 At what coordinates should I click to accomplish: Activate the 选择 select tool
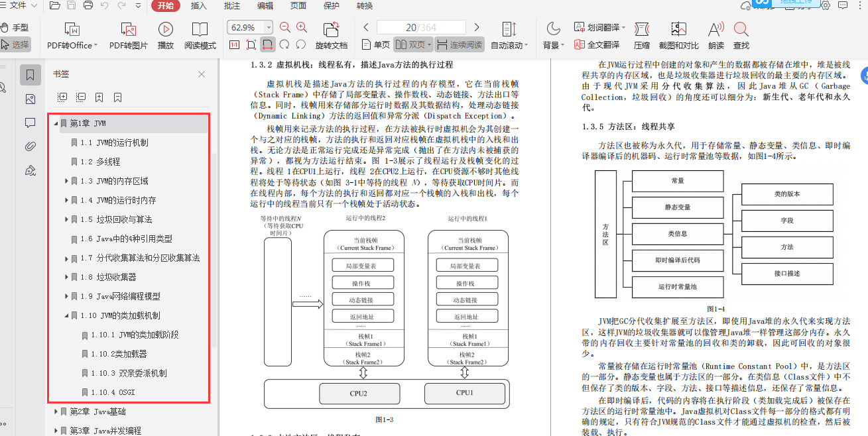click(15, 44)
